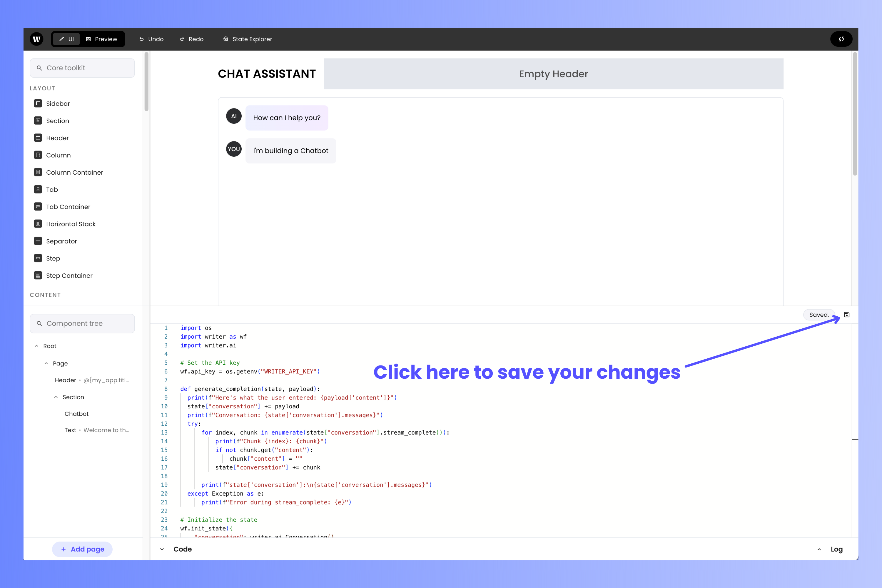Focus the Component tree search field
This screenshot has height=588, width=882.
coord(82,323)
